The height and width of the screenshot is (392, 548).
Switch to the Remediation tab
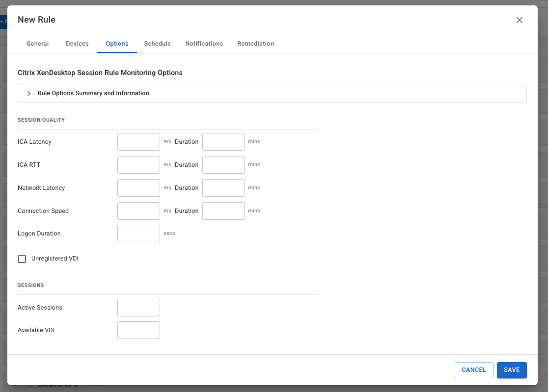tap(255, 44)
